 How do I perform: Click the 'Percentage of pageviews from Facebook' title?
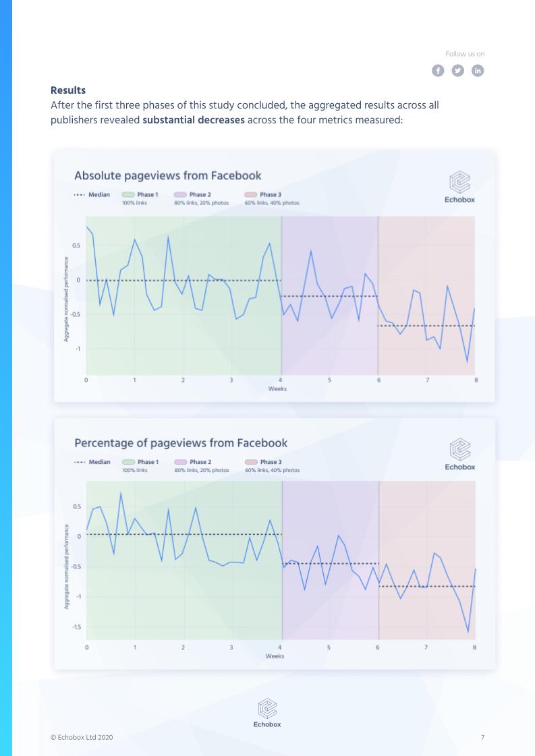tap(180, 443)
